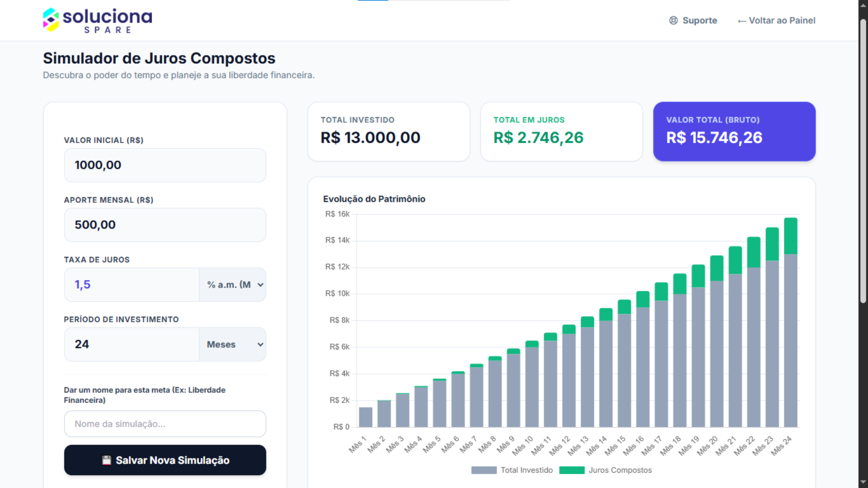This screenshot has width=868, height=488.
Task: Click the Valor Inicial input field
Action: pos(165,165)
